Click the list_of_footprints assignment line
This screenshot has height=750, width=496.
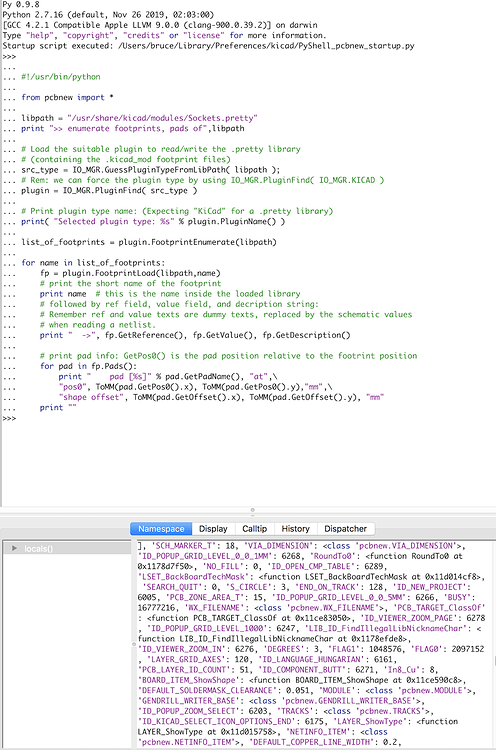(x=149, y=242)
